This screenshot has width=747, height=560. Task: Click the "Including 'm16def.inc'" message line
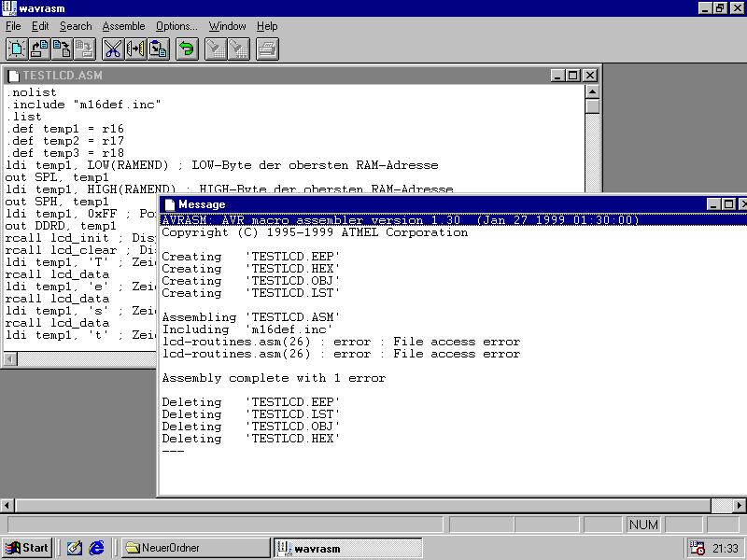point(247,329)
